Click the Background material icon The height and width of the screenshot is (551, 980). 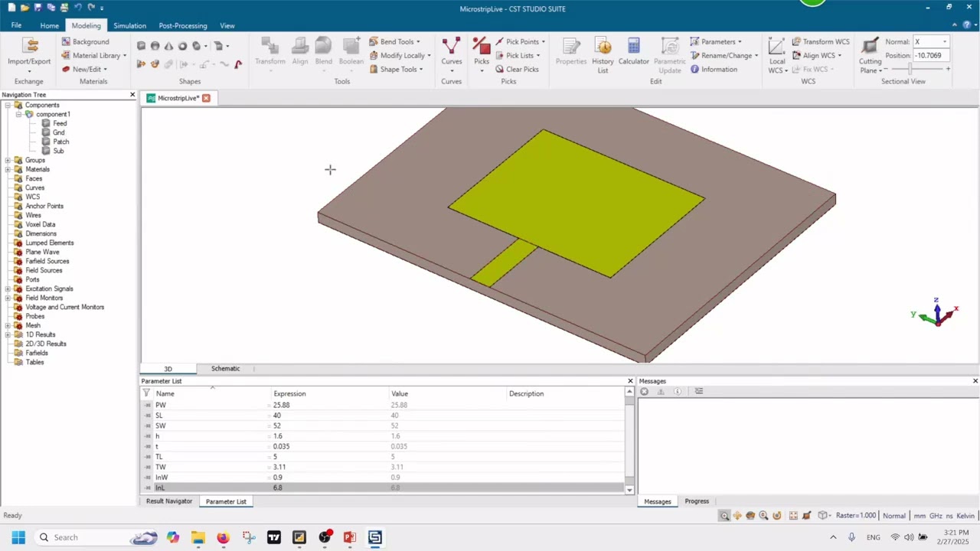coord(67,41)
